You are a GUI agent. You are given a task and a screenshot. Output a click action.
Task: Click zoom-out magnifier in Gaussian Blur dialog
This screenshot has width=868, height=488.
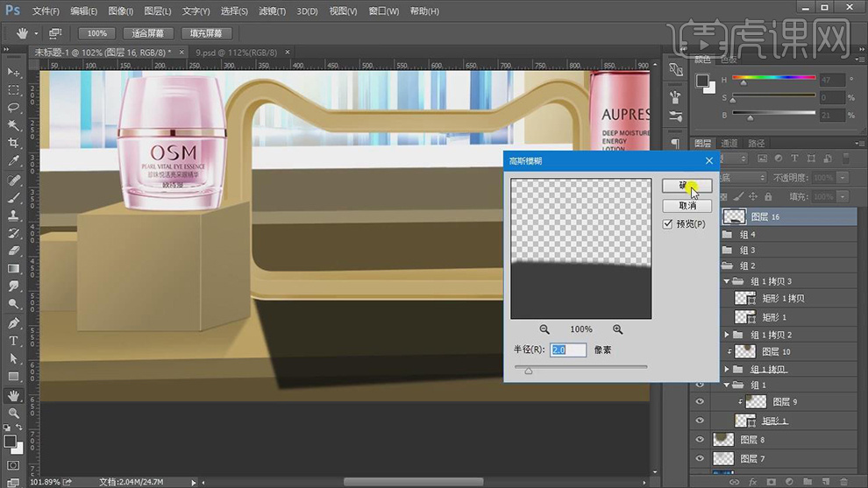[544, 329]
